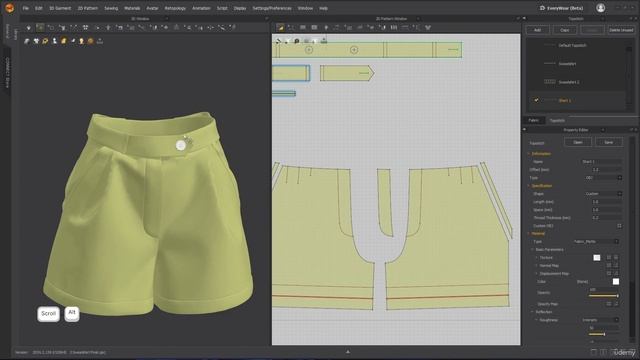Click the first Texture row icon beside swatch
640x360 pixels.
pyautogui.click(x=609, y=258)
